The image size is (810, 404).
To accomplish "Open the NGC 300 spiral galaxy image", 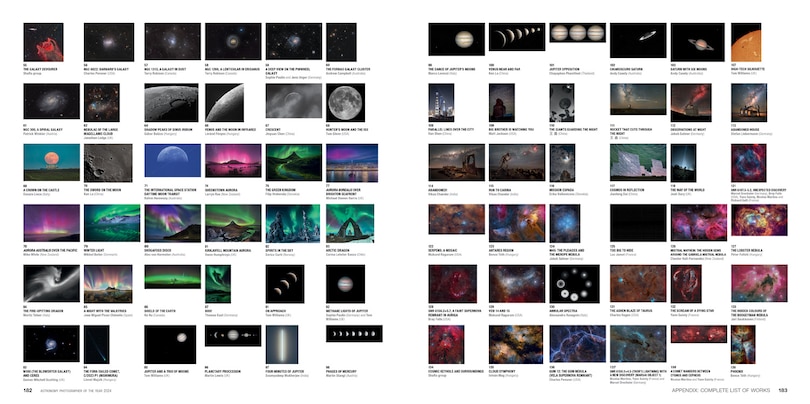I will [52, 101].
